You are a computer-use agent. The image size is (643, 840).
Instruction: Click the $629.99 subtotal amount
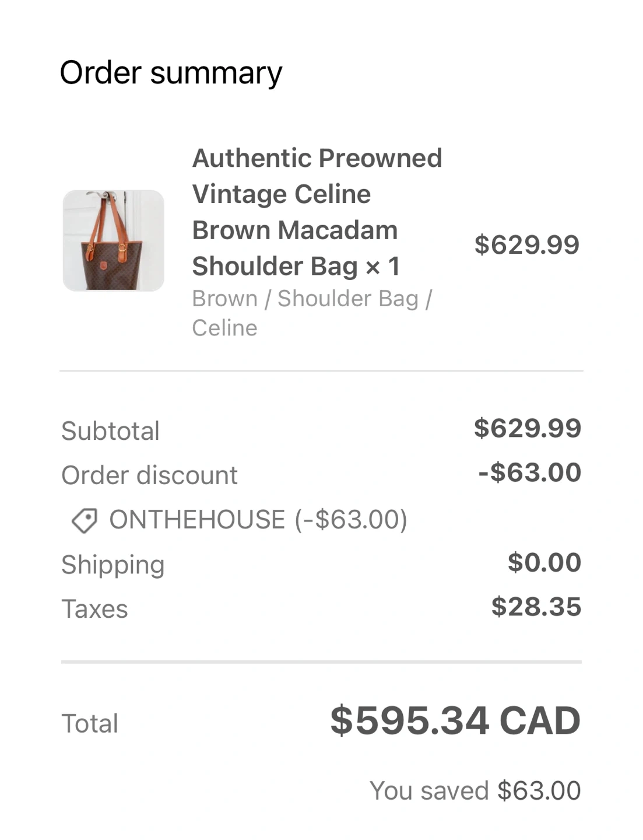[x=527, y=428]
